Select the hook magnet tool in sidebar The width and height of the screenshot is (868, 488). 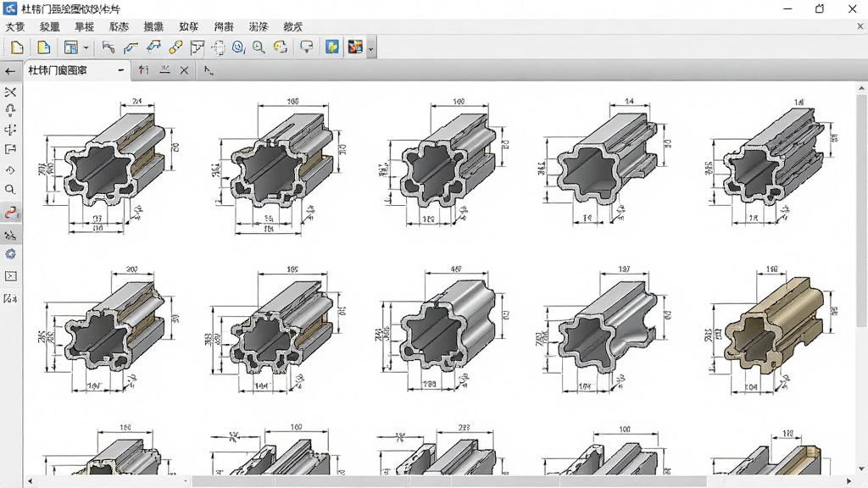click(10, 110)
